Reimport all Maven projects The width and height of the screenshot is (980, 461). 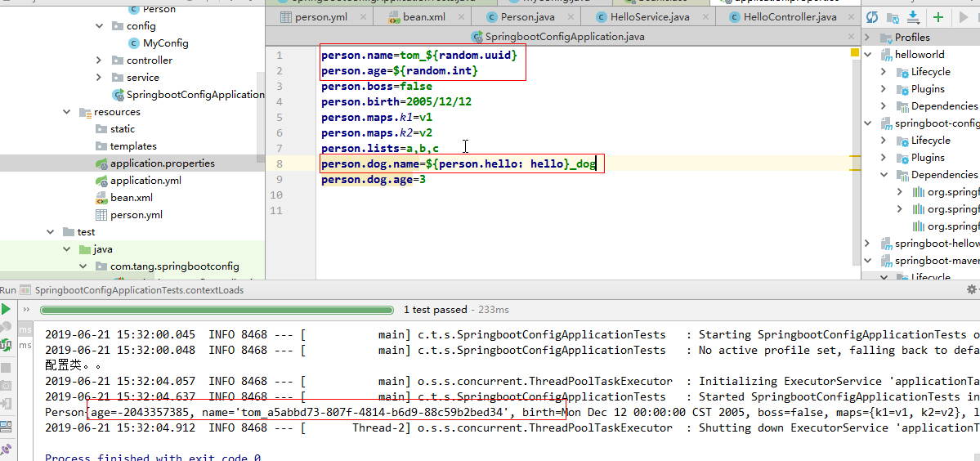tap(872, 17)
